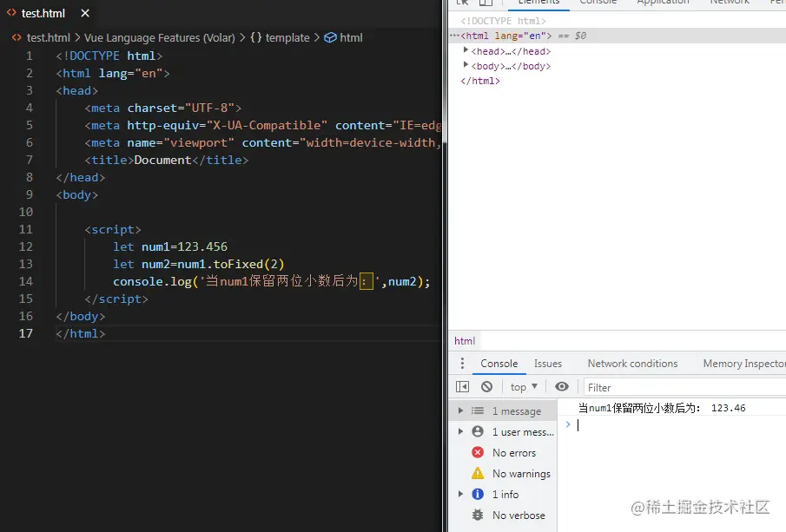Screen dimensions: 786x532
Task: Click the blue info circle icon
Action: pyautogui.click(x=478, y=494)
